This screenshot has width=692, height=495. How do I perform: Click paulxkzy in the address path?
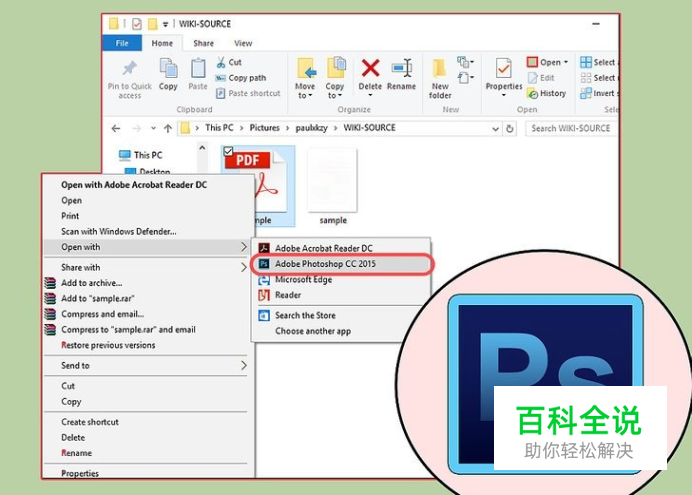311,128
